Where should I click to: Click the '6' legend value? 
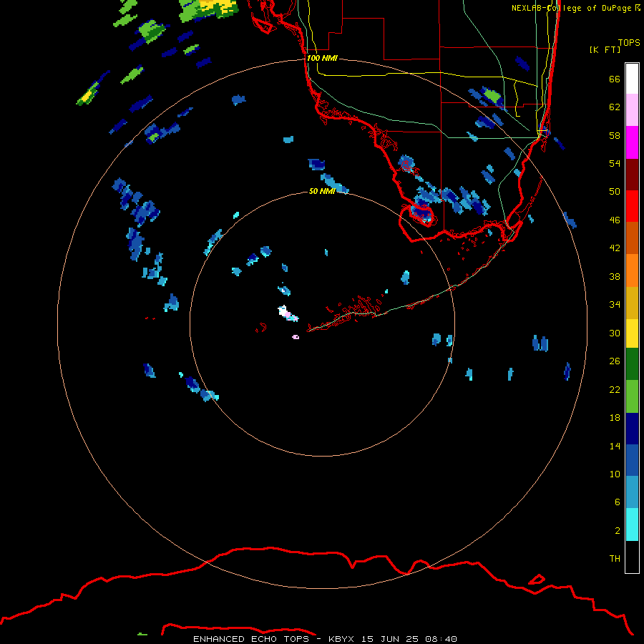[x=618, y=502]
